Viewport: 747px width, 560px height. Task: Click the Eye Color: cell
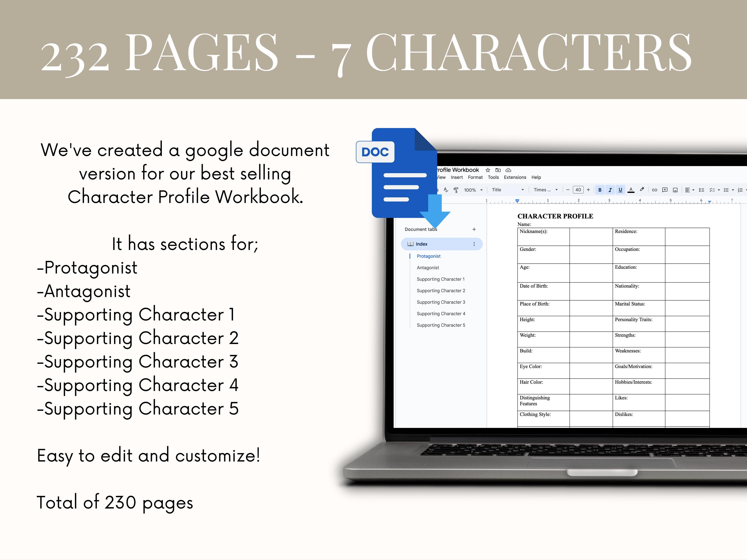click(x=543, y=371)
